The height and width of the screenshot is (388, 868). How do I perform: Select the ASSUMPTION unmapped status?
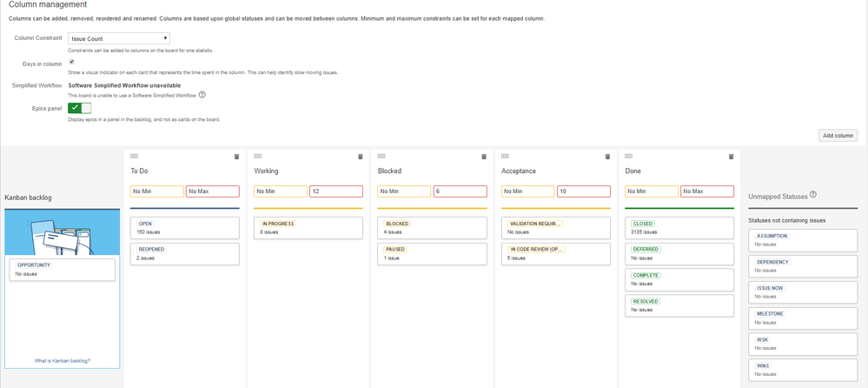click(803, 239)
